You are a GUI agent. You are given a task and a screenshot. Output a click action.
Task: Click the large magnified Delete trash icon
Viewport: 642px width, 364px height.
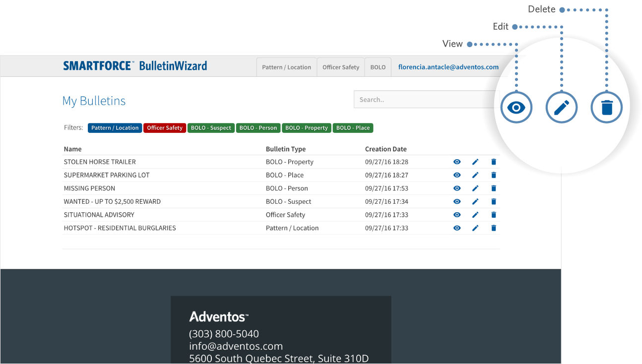click(606, 107)
